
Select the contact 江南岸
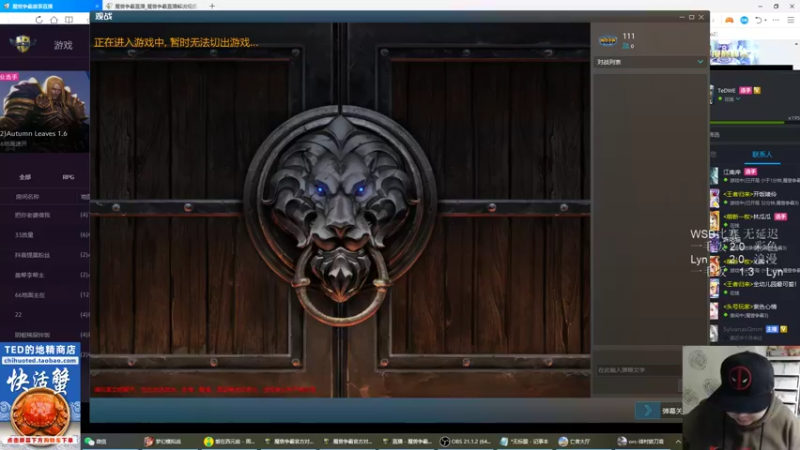click(x=755, y=176)
